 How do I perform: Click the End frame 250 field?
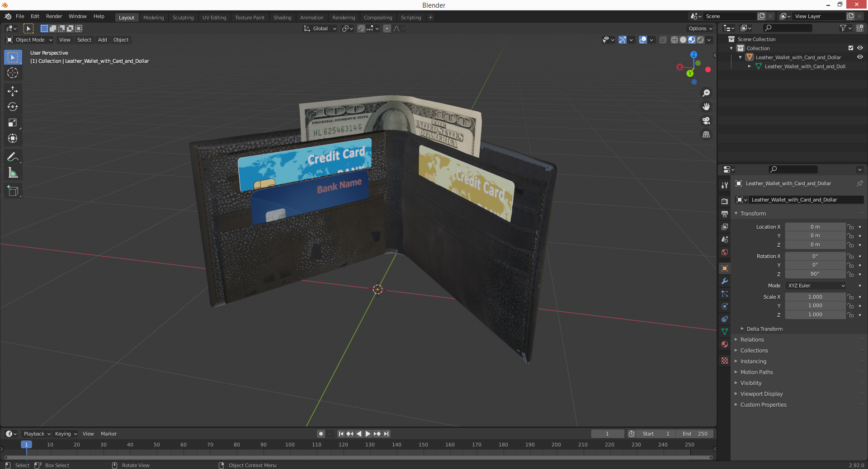tap(695, 434)
